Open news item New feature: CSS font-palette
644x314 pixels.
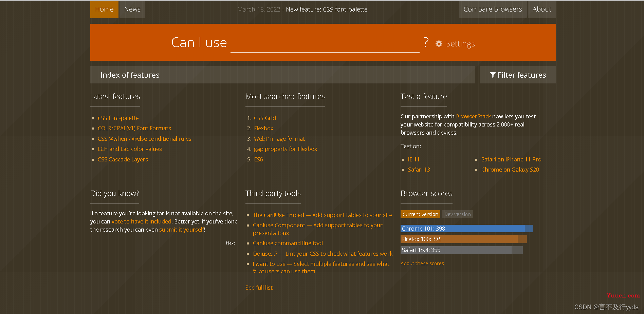tap(327, 9)
